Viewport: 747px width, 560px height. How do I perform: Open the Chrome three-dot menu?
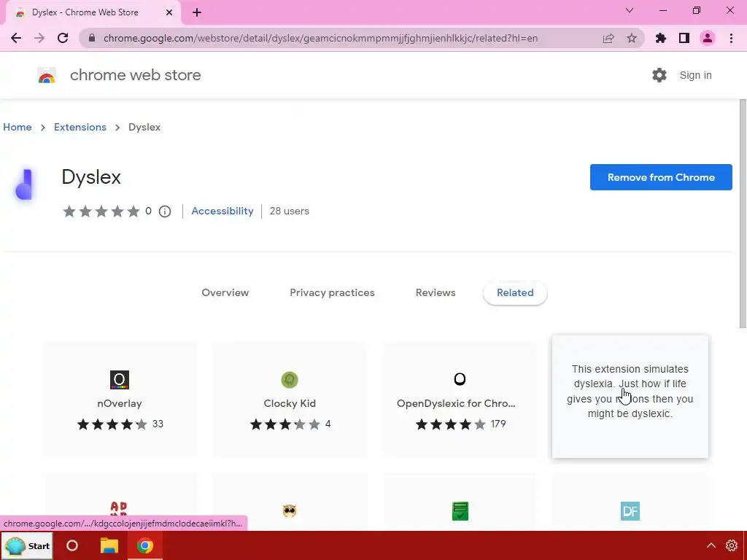coord(731,38)
